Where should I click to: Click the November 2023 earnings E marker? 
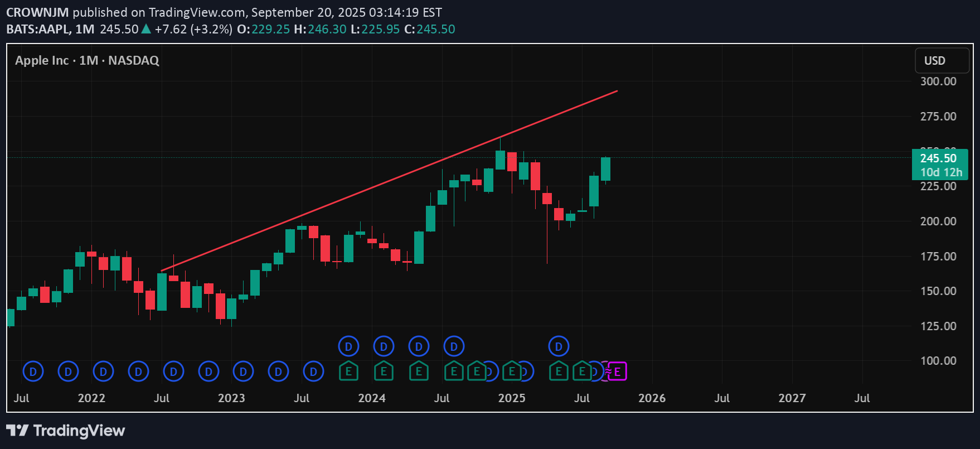348,371
